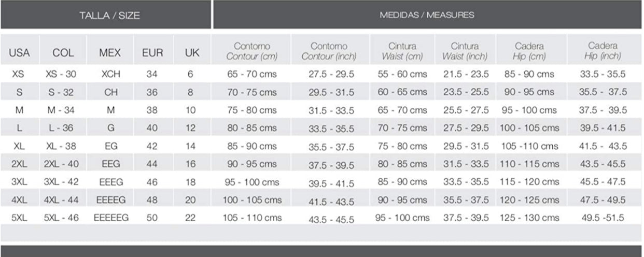Screen dimensions: 644x257
Task: Select the COL column header
Action: tap(63, 53)
